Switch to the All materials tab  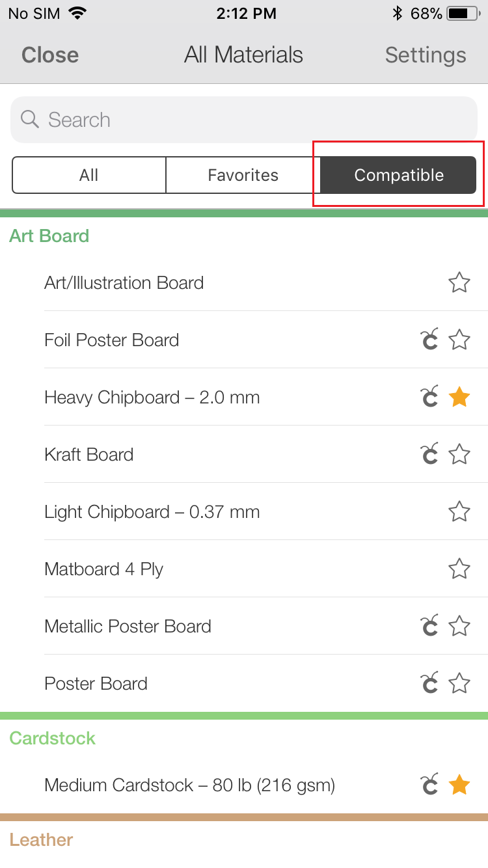[x=89, y=175]
